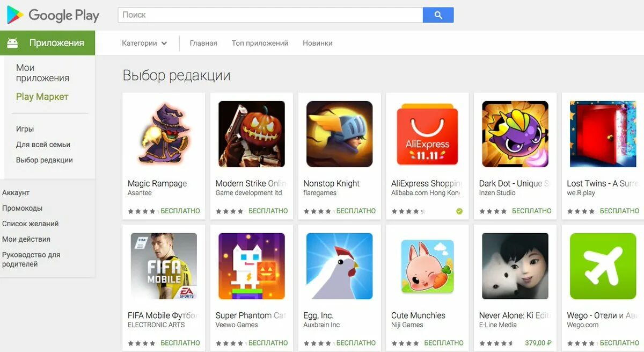The image size is (644, 352).
Task: Go to the Новинки tab
Action: (318, 43)
